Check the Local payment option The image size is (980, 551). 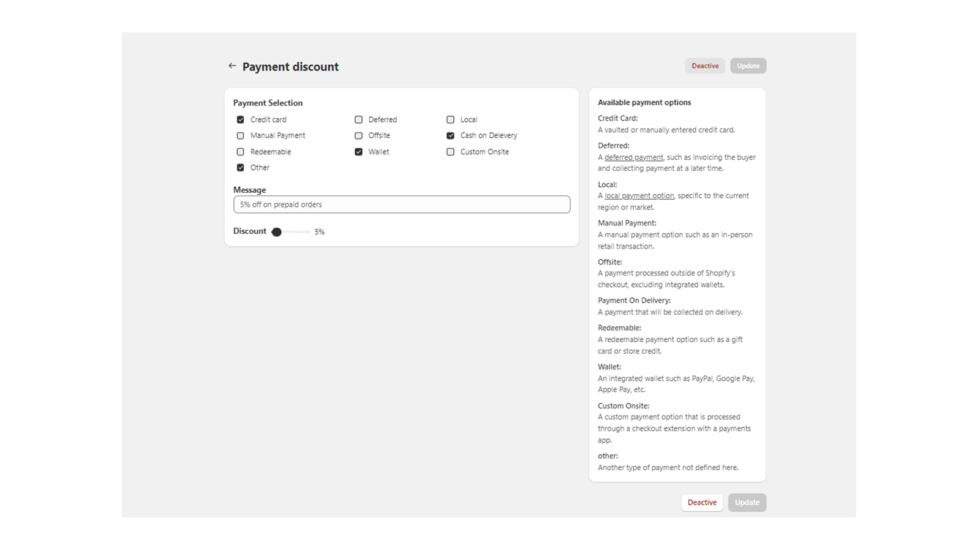click(450, 119)
